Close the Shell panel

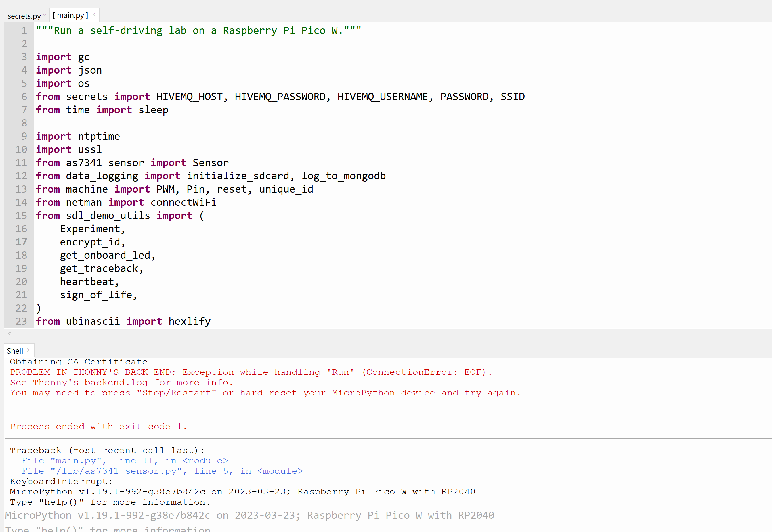click(x=29, y=350)
